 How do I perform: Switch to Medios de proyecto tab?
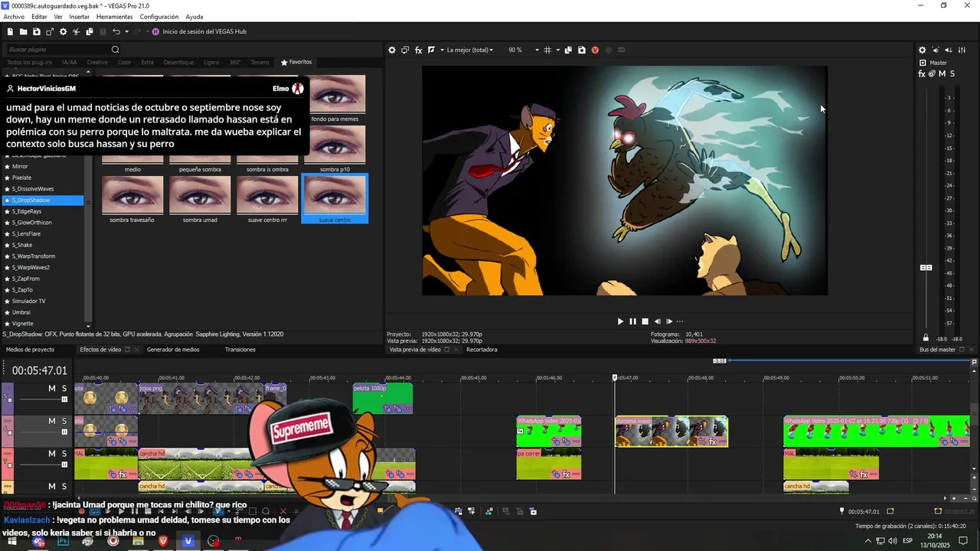coord(31,350)
